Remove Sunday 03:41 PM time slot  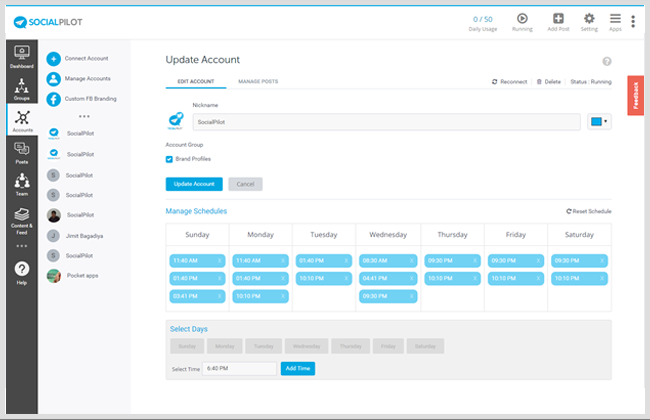[219, 296]
